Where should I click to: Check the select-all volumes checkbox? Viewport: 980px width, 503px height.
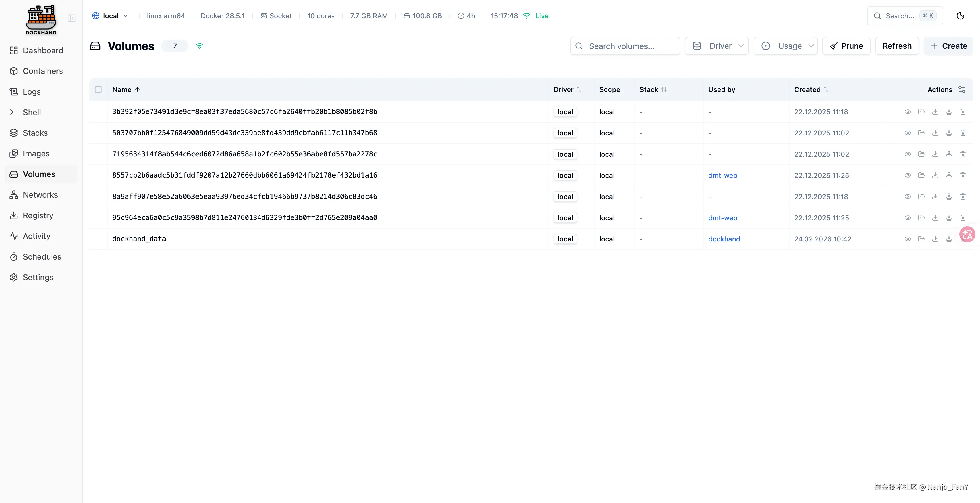98,89
